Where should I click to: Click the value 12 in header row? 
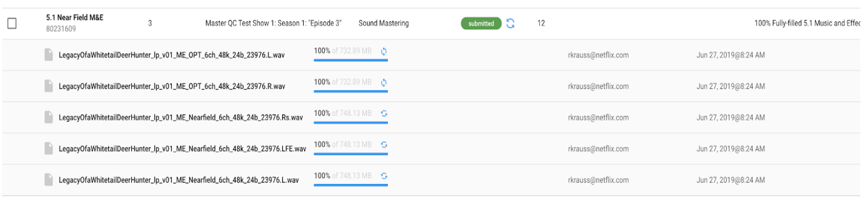tap(541, 23)
